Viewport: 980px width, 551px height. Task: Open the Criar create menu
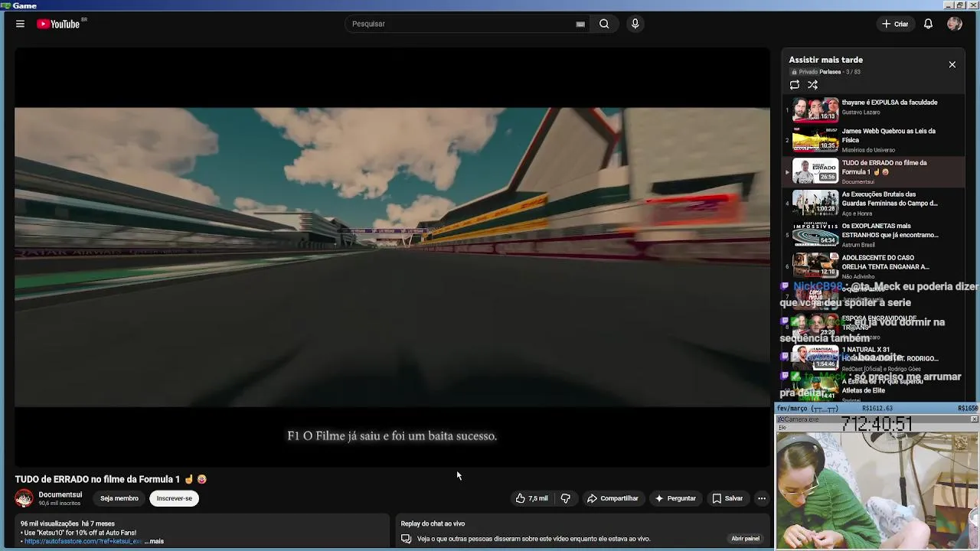tap(895, 24)
